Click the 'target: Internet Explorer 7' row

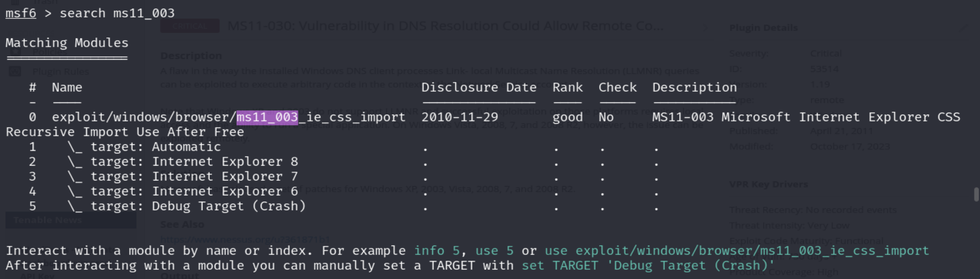[183, 177]
